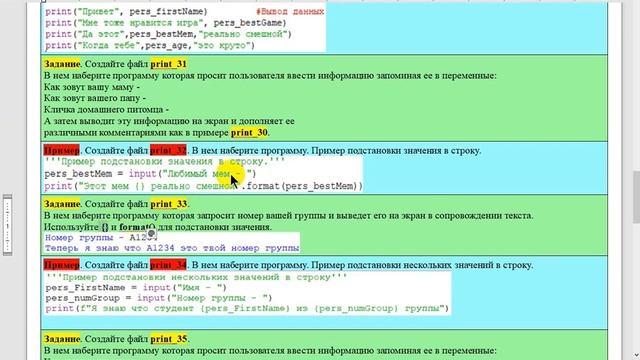Click the code line print("Привет", pers_firstName)
The image size is (640, 360).
click(x=127, y=12)
